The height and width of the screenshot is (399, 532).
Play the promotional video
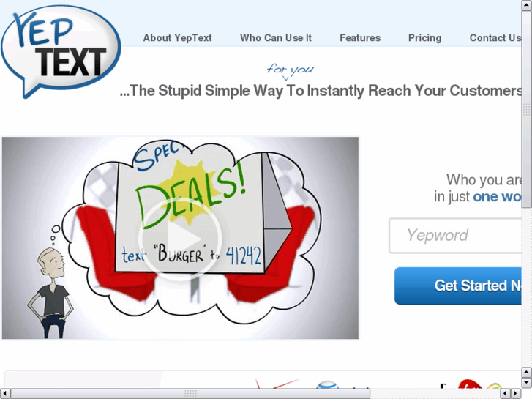click(x=180, y=239)
